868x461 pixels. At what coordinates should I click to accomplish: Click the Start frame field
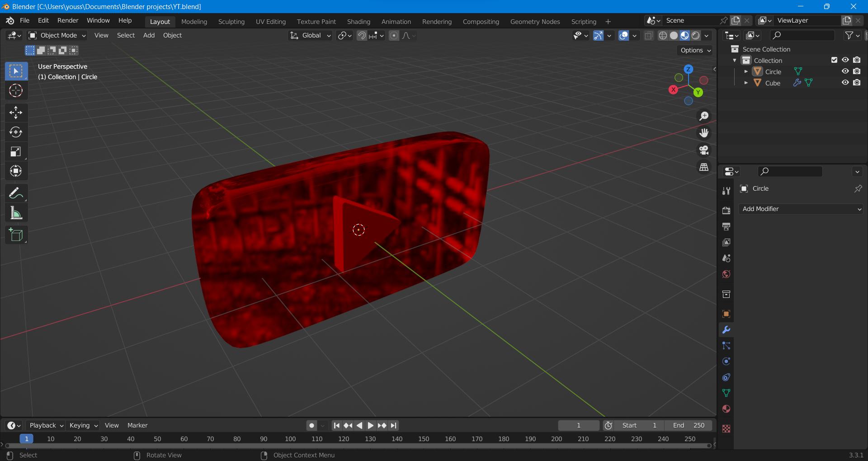pos(639,425)
